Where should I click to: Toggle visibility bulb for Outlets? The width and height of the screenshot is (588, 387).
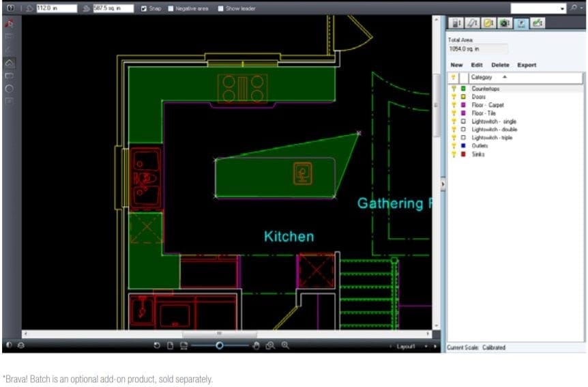point(454,145)
